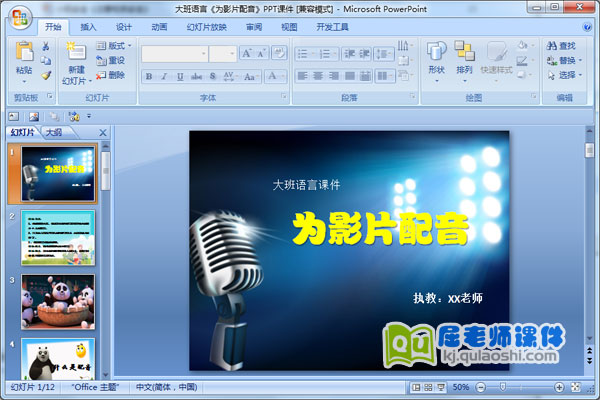Click the zoom in plus button
Screen dimensions: 600x400
(559, 387)
